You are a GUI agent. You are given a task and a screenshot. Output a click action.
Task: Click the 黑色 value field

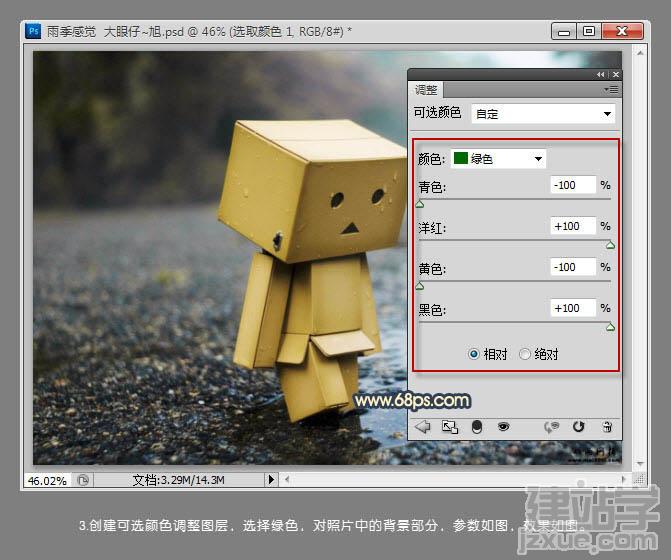tap(573, 308)
